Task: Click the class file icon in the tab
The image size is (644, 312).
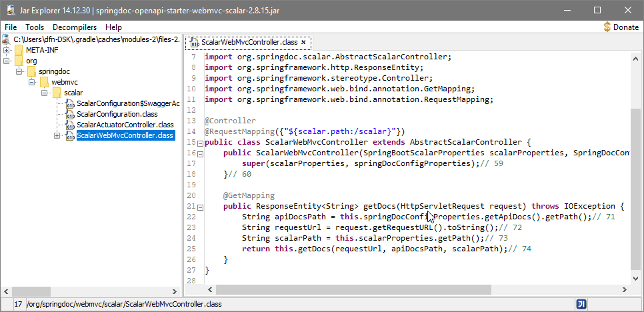Action: 195,42
